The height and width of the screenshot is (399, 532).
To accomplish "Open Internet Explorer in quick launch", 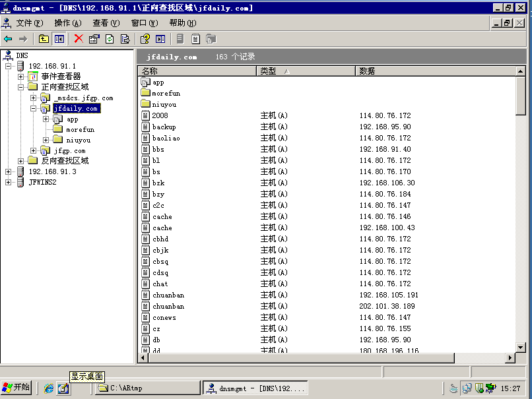I will pos(49,388).
